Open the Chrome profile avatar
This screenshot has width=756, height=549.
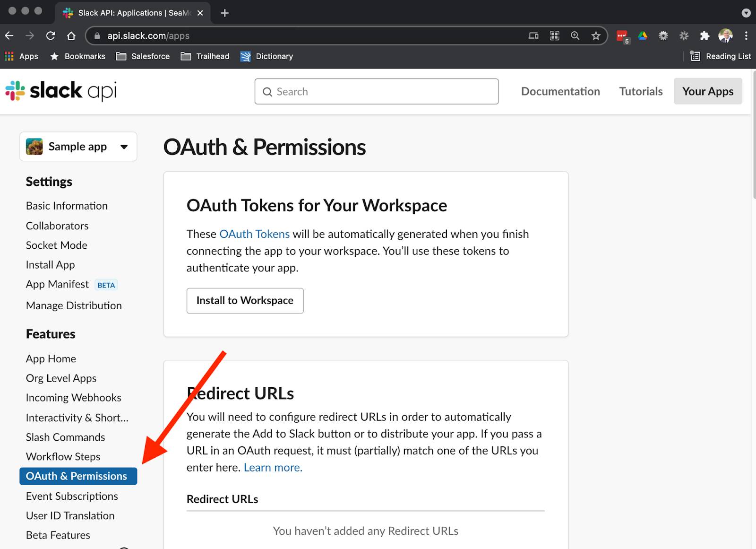(725, 35)
